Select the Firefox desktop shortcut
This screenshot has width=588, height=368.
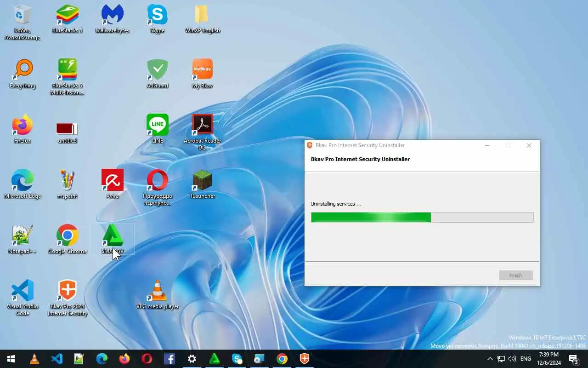click(x=22, y=129)
